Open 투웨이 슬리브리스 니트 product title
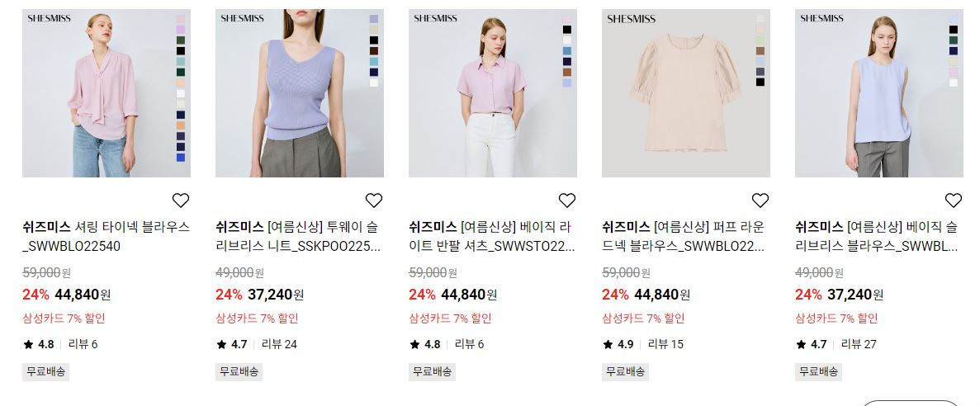 [298, 237]
